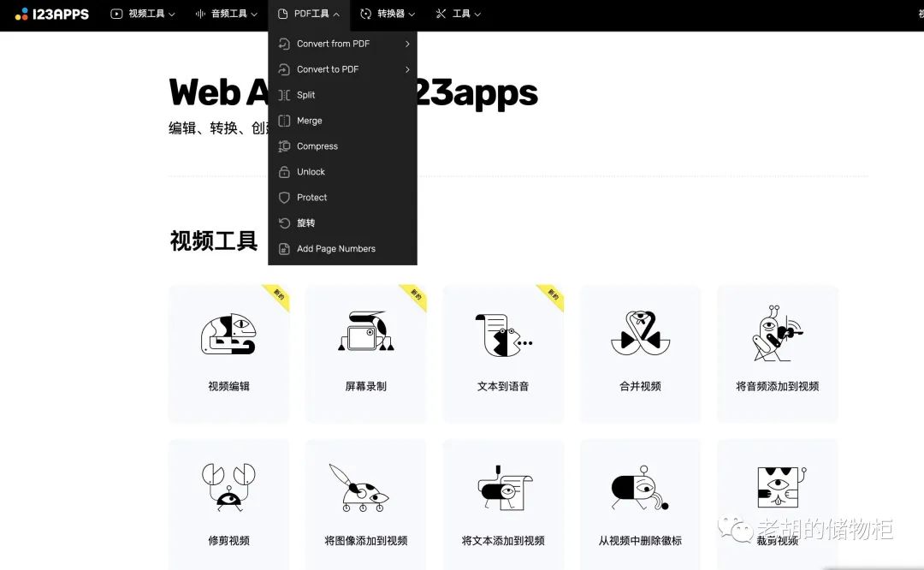Click the converter cycle icon in navbar

coord(366,14)
